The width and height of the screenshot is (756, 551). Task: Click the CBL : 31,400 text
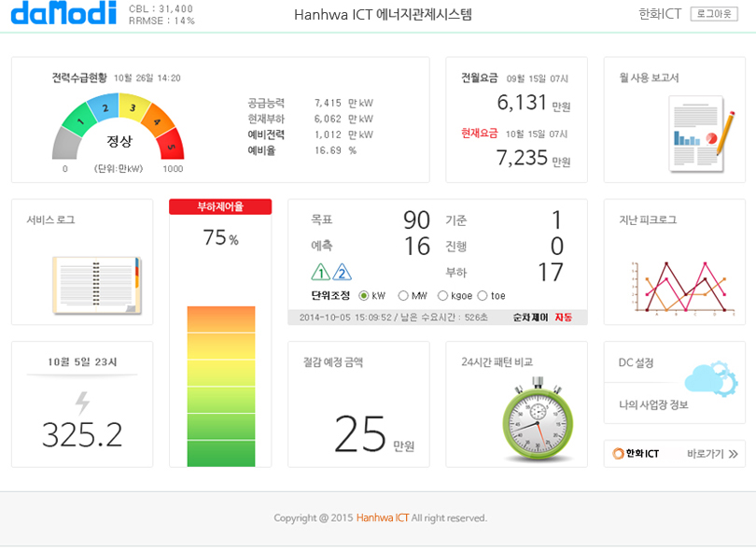(161, 8)
